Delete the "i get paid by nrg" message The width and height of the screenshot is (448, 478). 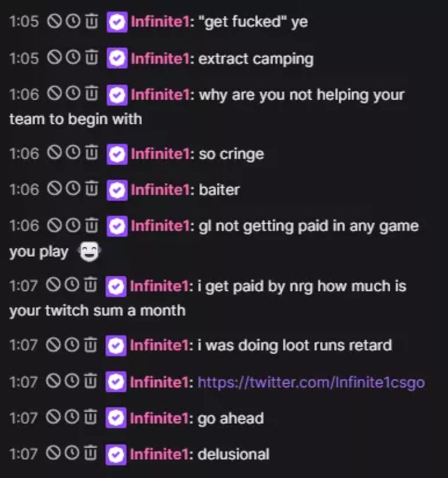point(91,286)
